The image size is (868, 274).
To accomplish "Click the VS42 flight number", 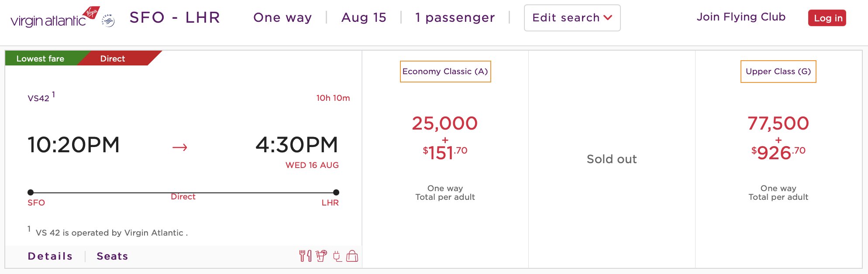I will tap(38, 98).
